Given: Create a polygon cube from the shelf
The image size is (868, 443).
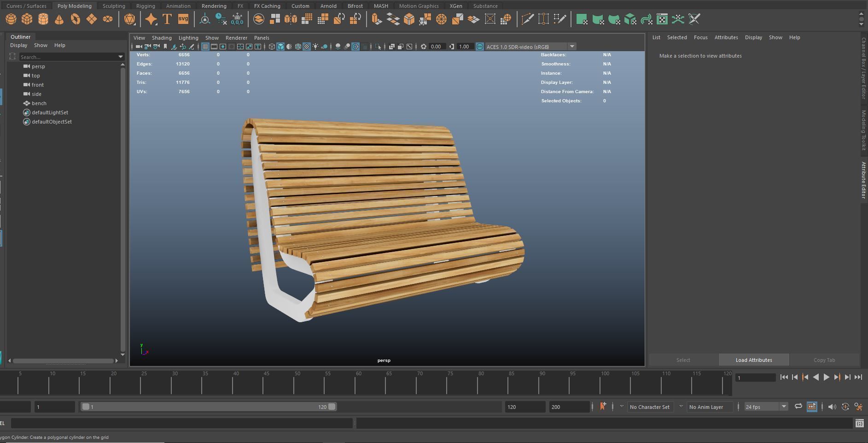Looking at the screenshot, I should (27, 19).
